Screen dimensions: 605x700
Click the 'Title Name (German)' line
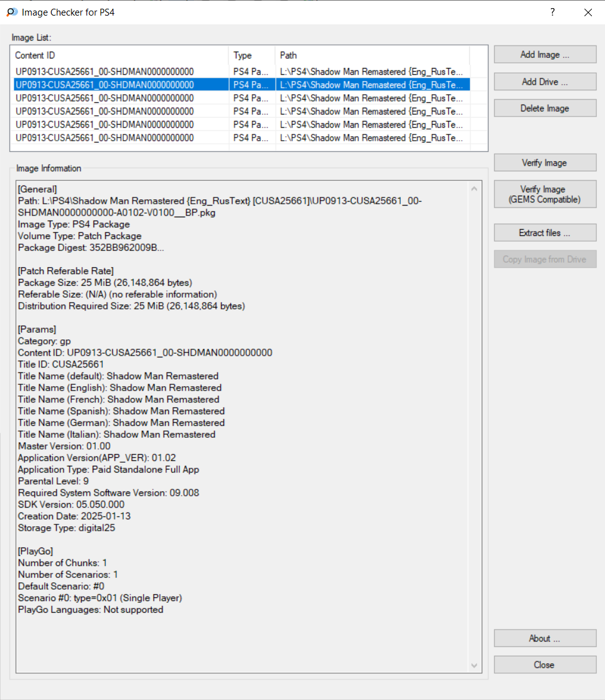(x=121, y=423)
